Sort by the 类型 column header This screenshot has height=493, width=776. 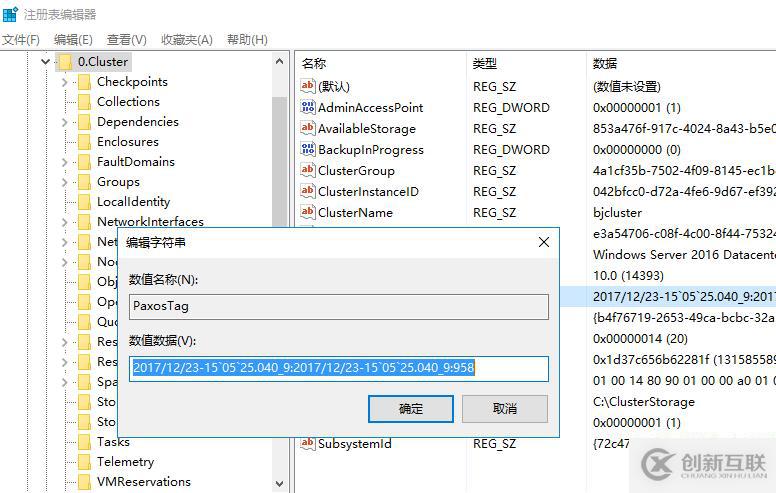click(x=485, y=63)
